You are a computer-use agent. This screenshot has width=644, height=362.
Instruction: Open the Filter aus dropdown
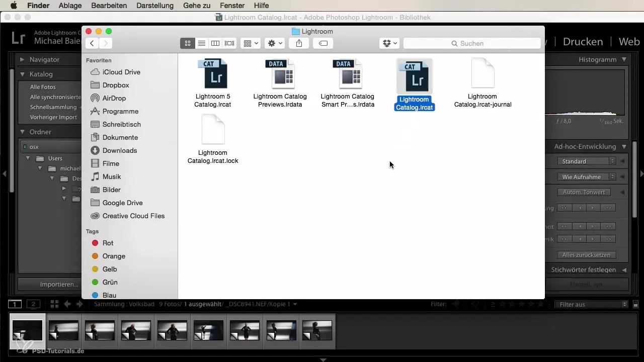click(x=591, y=304)
